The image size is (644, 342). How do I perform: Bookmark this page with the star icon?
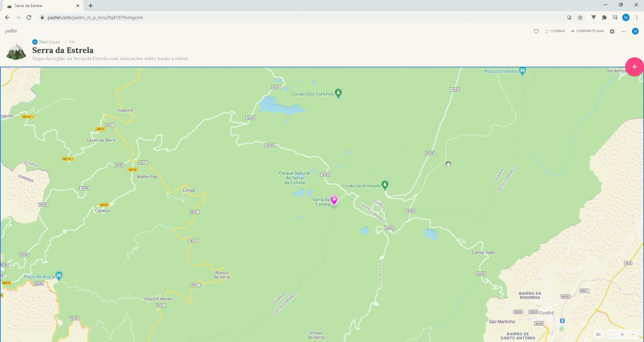coord(580,18)
